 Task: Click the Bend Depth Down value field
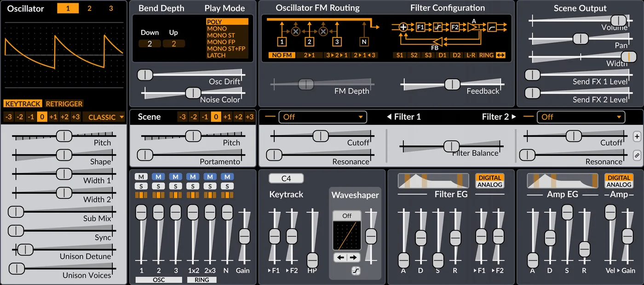(x=149, y=44)
